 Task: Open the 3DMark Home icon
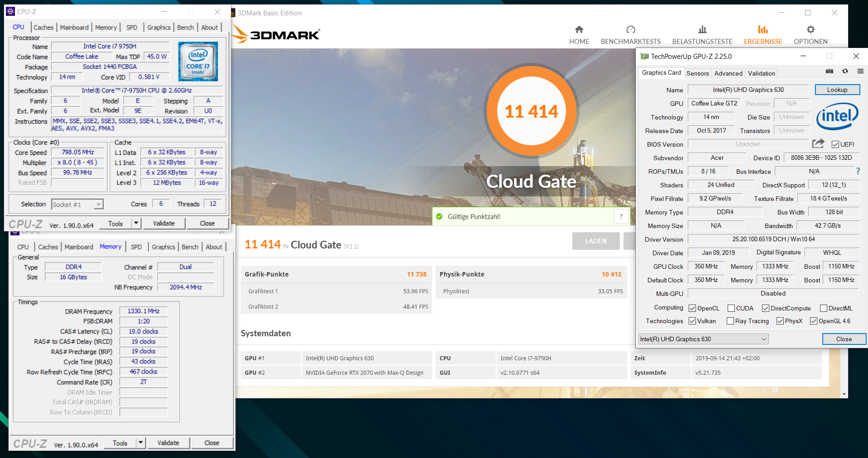pos(579,29)
